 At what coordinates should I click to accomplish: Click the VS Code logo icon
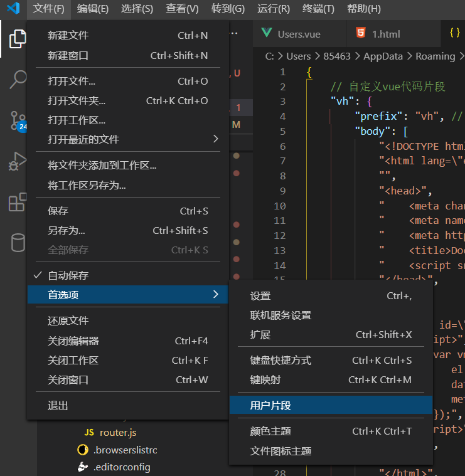pos(13,8)
